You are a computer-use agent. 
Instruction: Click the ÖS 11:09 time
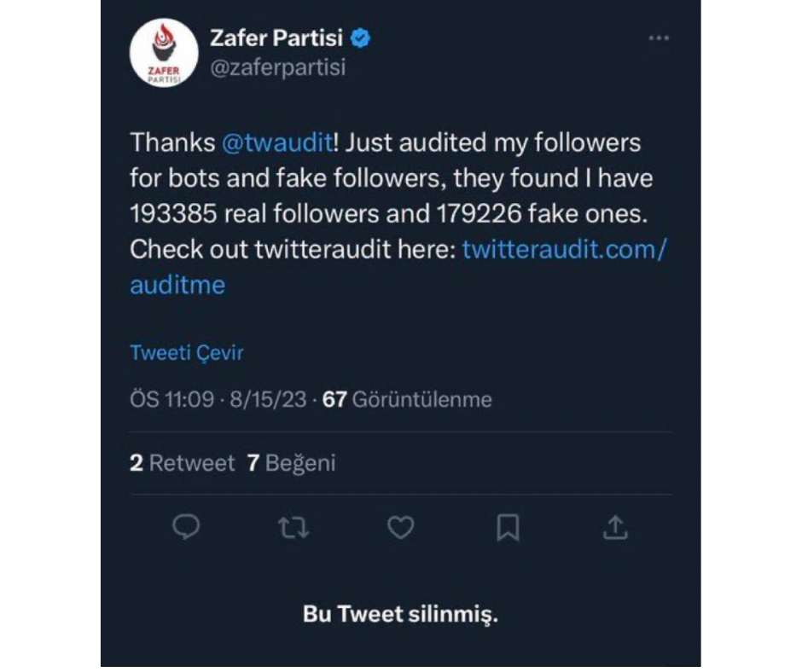(172, 399)
